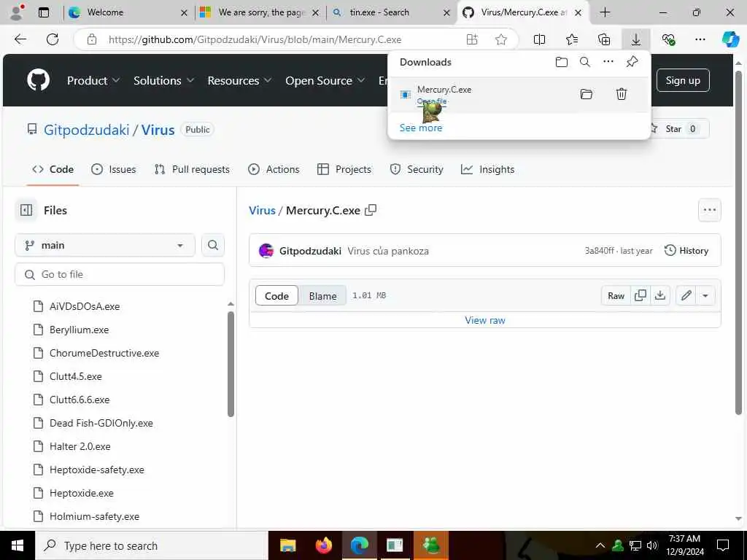Open AiVDsDOsA.exe in file tree
This screenshot has height=560, width=747.
coord(85,306)
